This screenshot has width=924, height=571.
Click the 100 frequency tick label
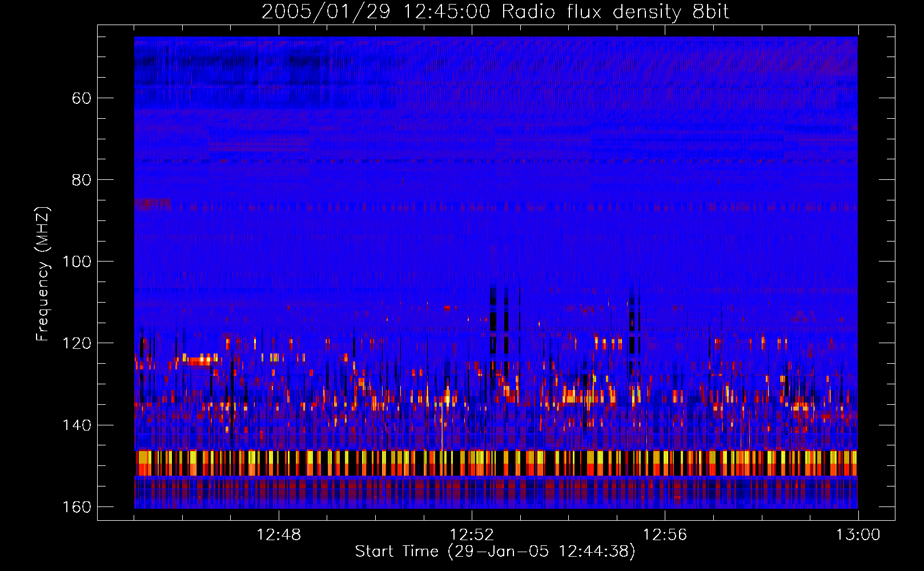77,262
